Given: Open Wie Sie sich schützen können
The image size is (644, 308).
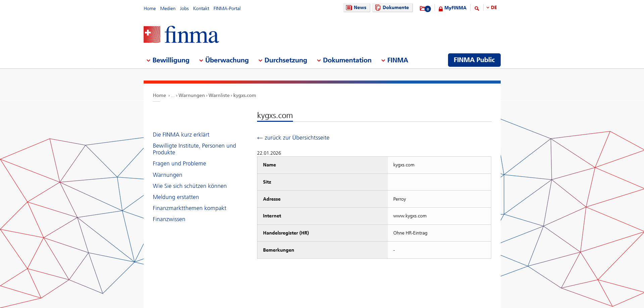Looking at the screenshot, I should 190,186.
